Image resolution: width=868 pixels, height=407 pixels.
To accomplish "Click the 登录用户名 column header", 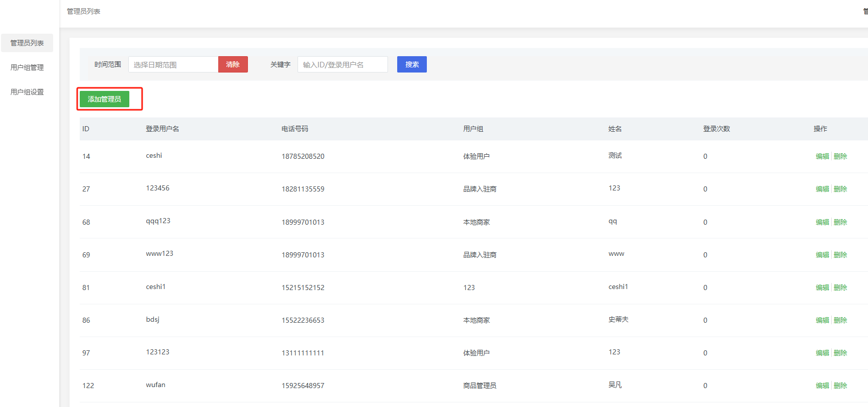I will pos(162,129).
